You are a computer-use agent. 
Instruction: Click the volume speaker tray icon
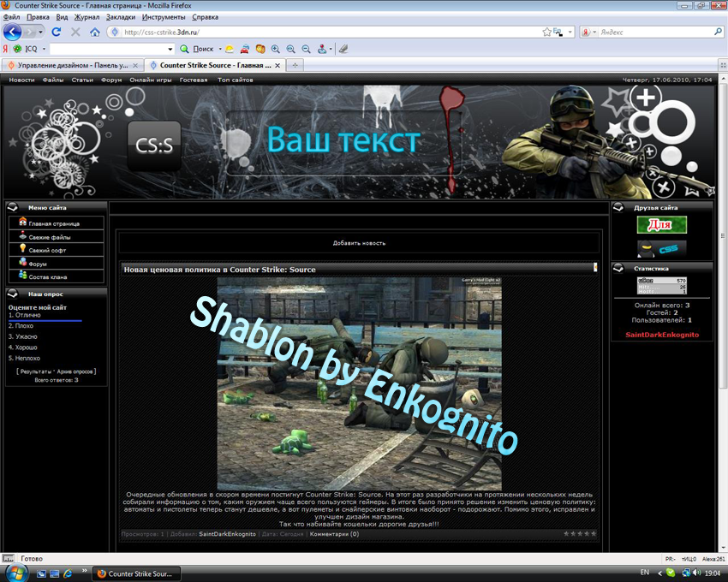(x=696, y=573)
